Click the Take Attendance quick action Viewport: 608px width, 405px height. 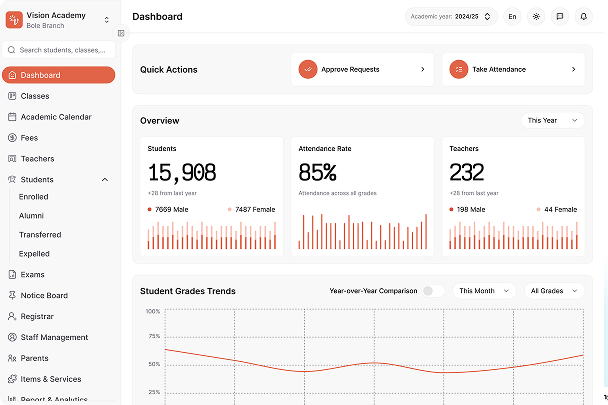513,69
